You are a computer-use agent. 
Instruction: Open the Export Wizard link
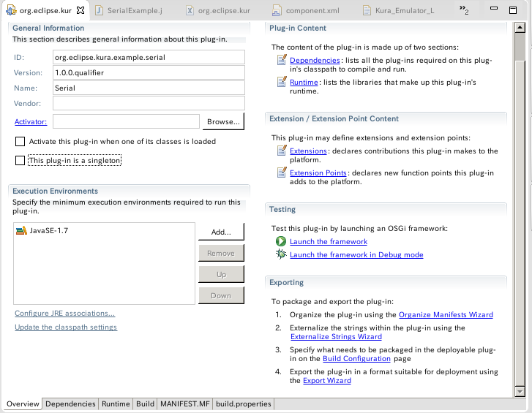[x=326, y=381]
